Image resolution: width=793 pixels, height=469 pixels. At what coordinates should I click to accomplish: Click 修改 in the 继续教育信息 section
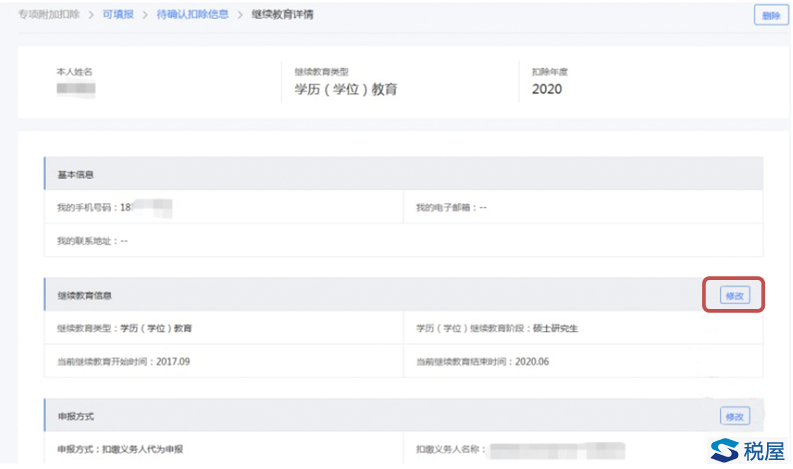735,295
